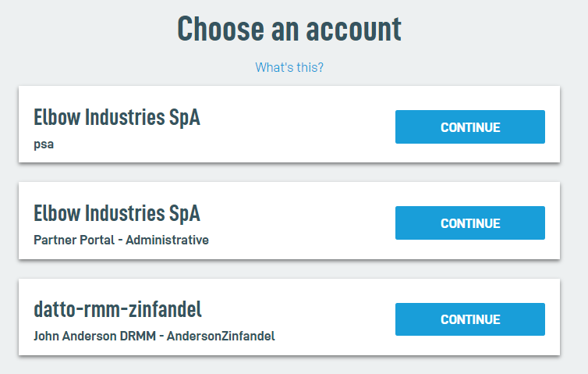Choose the John Anderson DRMM account
Screen dimensions: 588x374
click(x=469, y=319)
